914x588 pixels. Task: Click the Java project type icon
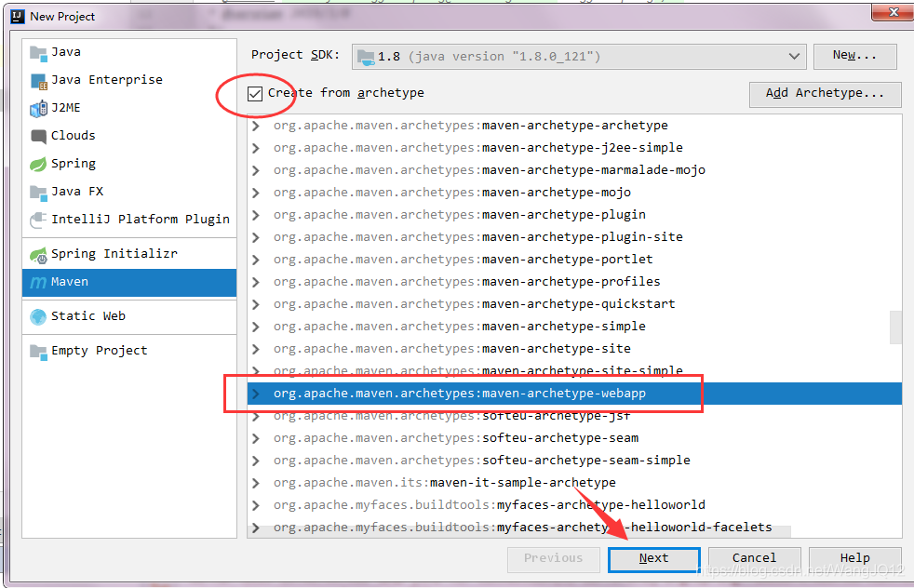(x=38, y=54)
